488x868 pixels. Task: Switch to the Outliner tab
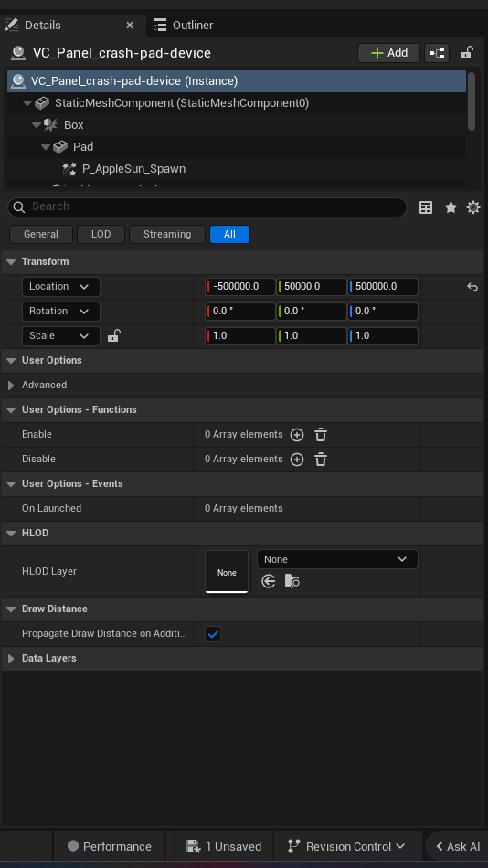coord(184,25)
